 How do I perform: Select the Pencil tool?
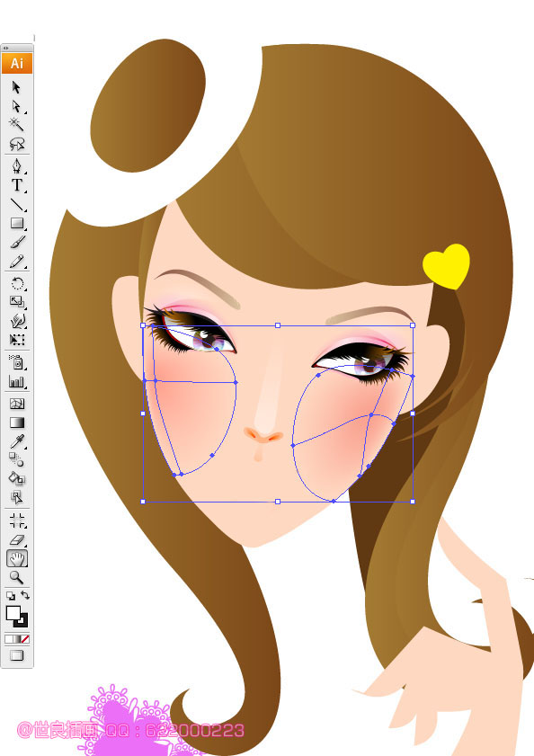point(16,262)
